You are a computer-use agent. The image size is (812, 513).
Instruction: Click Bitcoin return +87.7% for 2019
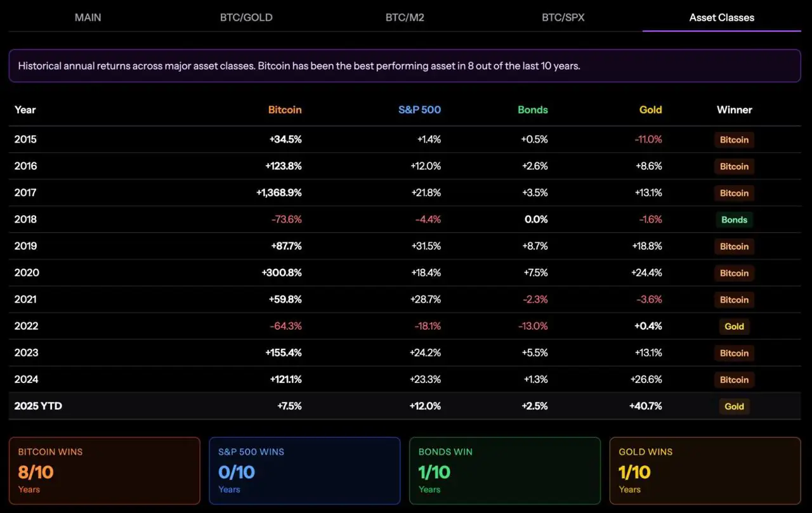click(285, 246)
